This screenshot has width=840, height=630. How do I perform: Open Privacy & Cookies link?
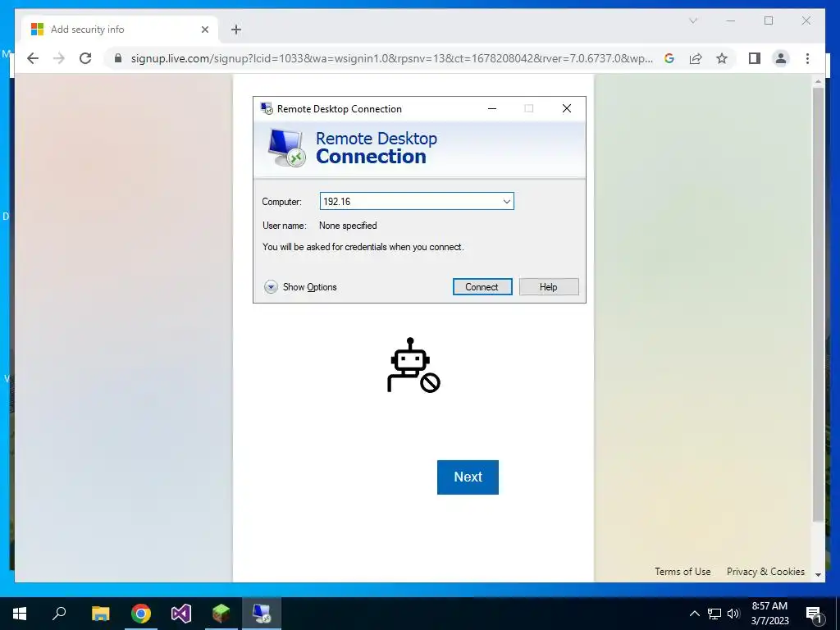click(765, 572)
